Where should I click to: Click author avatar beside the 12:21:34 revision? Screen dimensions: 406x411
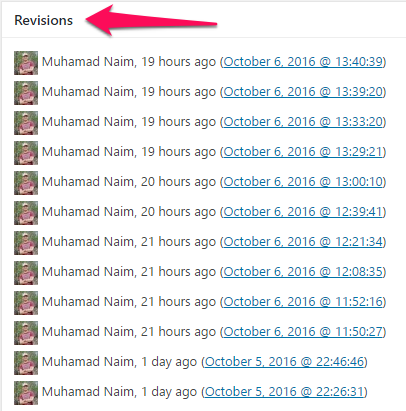tap(26, 243)
